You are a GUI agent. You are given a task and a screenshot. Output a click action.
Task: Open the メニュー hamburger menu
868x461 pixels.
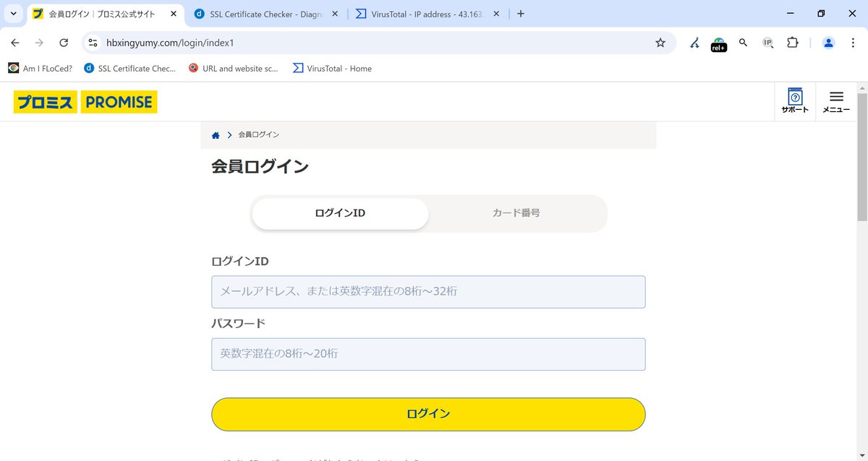click(x=836, y=102)
